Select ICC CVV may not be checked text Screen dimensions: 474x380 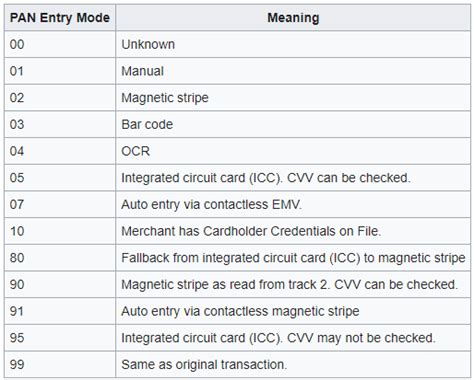pos(278,338)
